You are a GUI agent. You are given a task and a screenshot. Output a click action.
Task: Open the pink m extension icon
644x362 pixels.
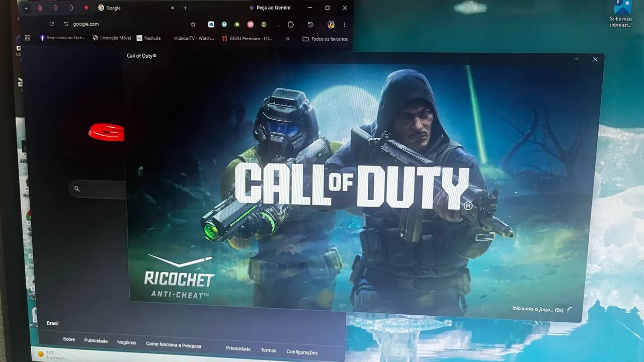point(251,24)
